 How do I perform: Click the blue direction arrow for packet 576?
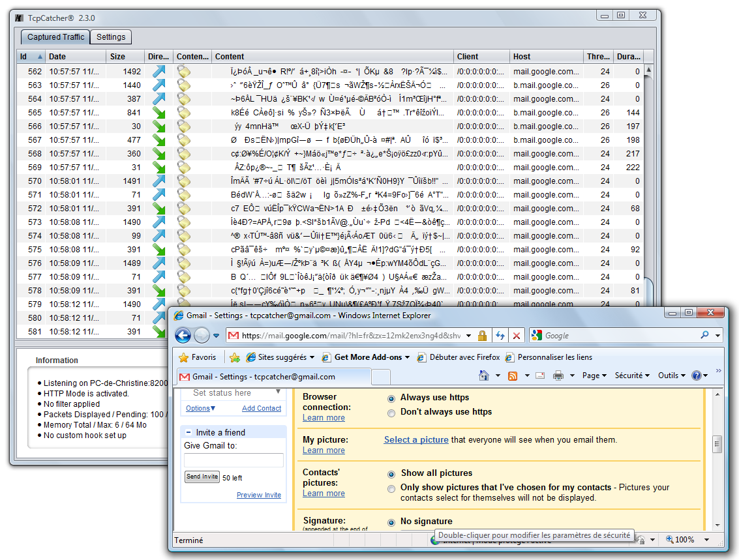(x=159, y=262)
